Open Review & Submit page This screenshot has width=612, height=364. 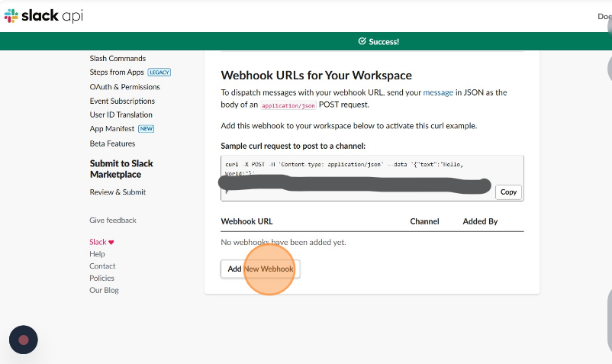pyautogui.click(x=118, y=192)
